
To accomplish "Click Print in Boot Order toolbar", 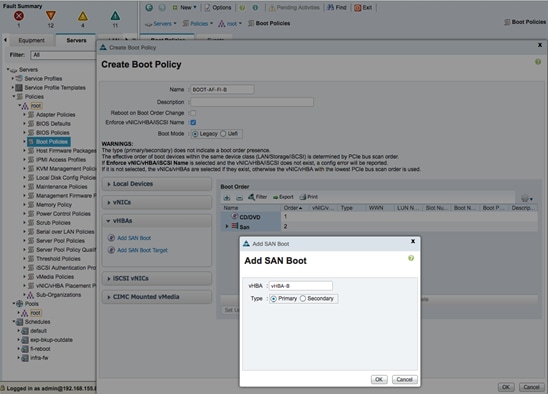I will point(309,197).
